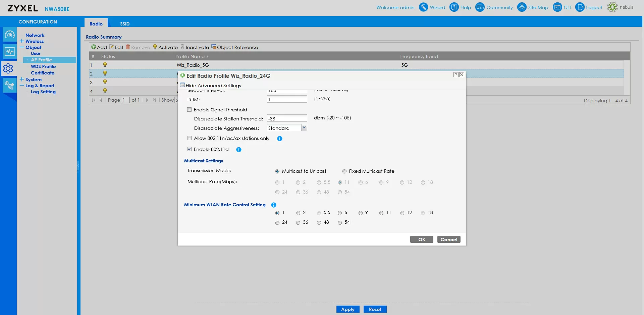Image resolution: width=644 pixels, height=315 pixels.
Task: Open the CLI console icon
Action: click(557, 7)
